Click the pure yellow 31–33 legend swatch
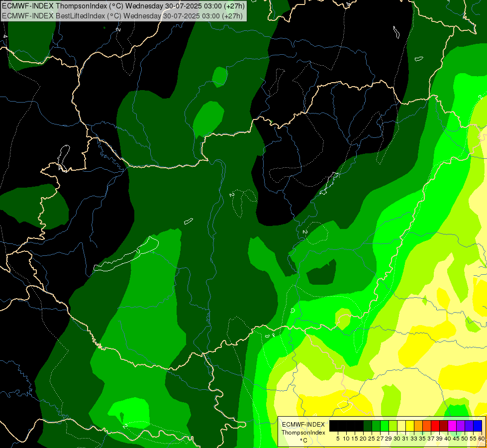The image size is (487, 448). click(x=409, y=426)
